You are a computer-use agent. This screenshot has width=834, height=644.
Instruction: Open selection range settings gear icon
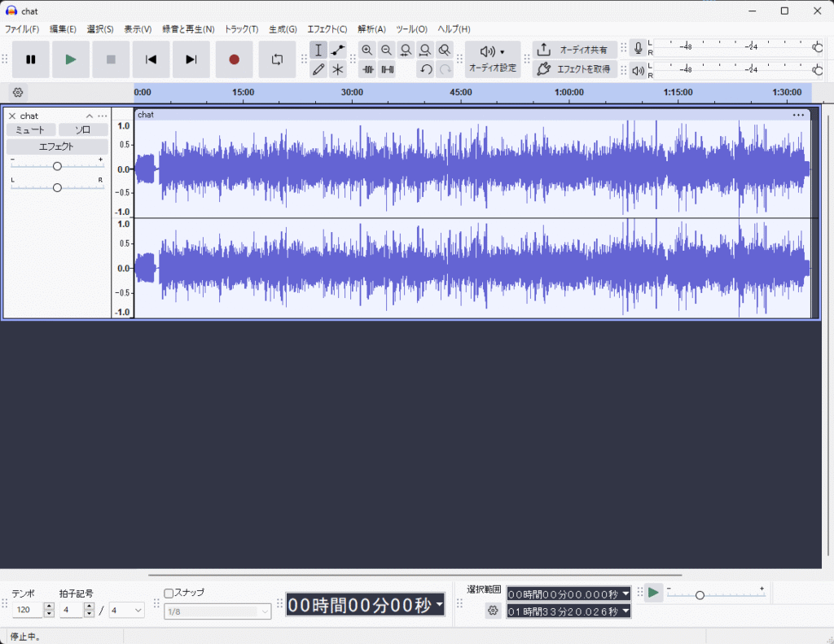coord(493,611)
